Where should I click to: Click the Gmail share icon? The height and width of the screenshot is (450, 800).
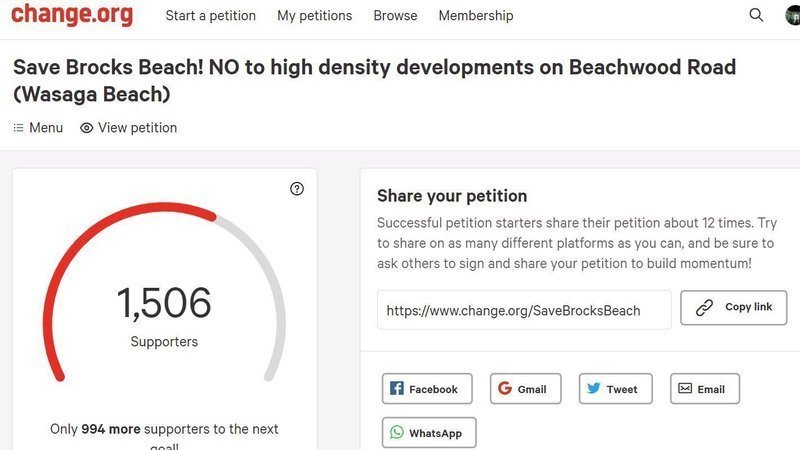(505, 389)
